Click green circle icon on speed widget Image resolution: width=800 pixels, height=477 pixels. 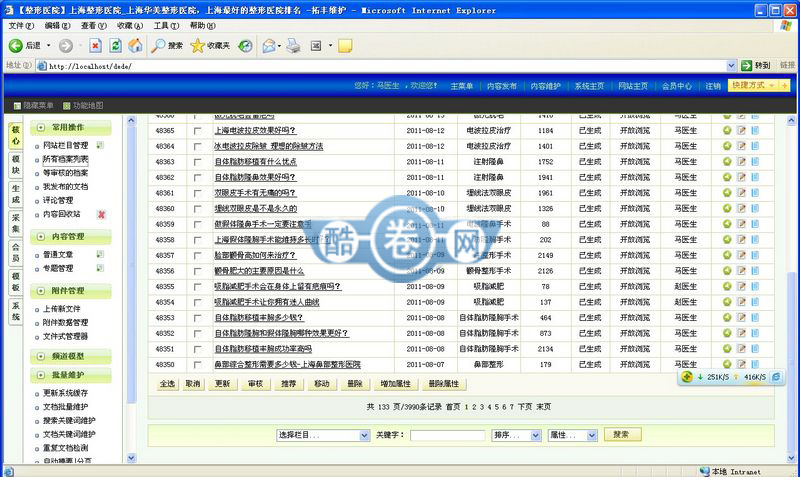point(687,377)
